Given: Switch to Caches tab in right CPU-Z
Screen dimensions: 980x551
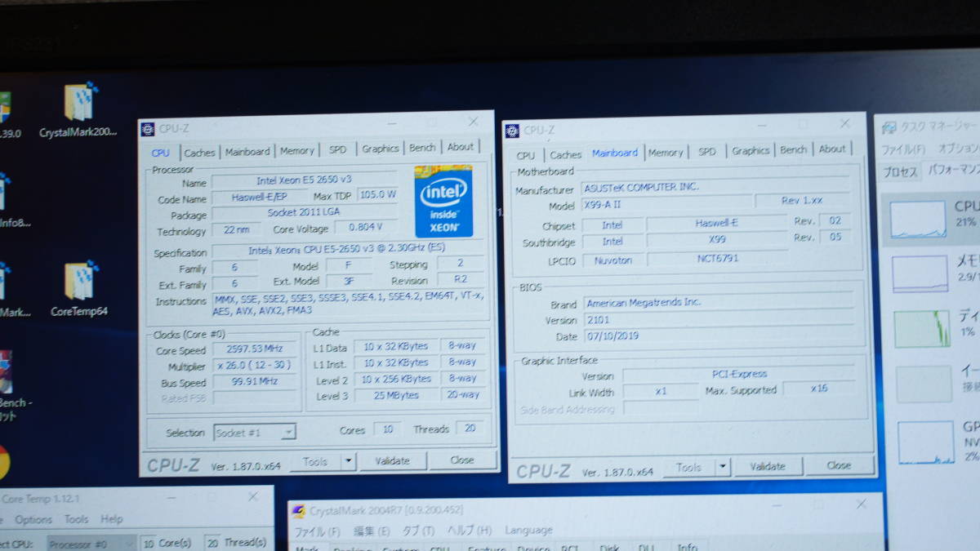Looking at the screenshot, I should coord(565,154).
